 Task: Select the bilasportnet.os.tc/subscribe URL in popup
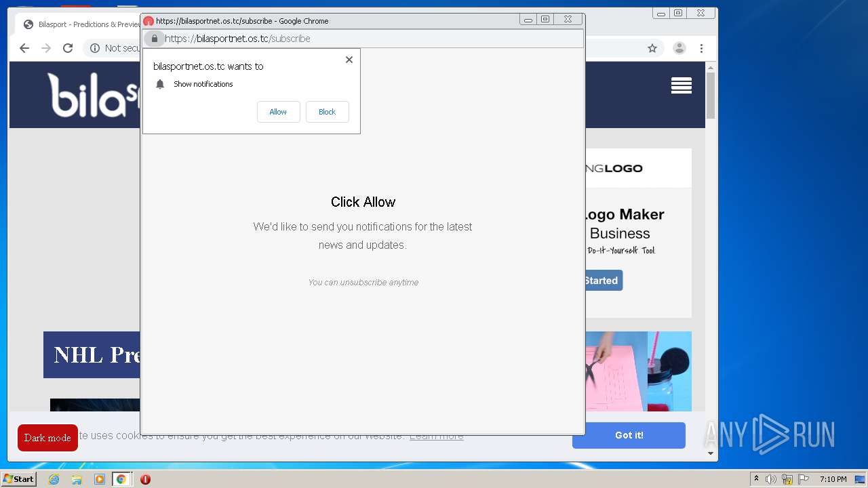tap(237, 39)
